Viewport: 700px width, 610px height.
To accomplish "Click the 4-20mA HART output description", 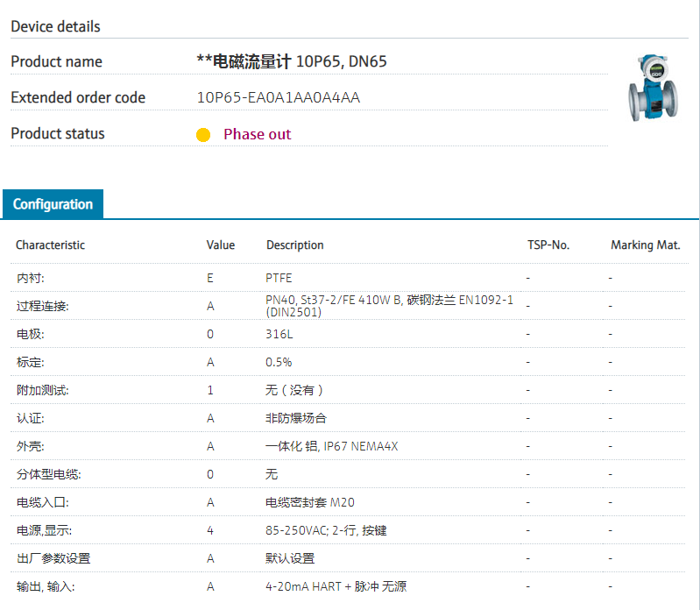I will pyautogui.click(x=336, y=586).
